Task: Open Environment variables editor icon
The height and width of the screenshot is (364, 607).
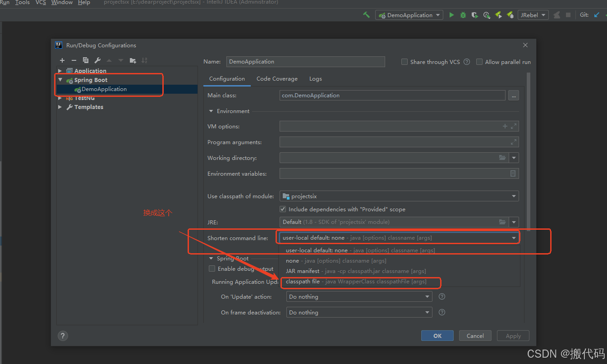Action: tap(513, 173)
